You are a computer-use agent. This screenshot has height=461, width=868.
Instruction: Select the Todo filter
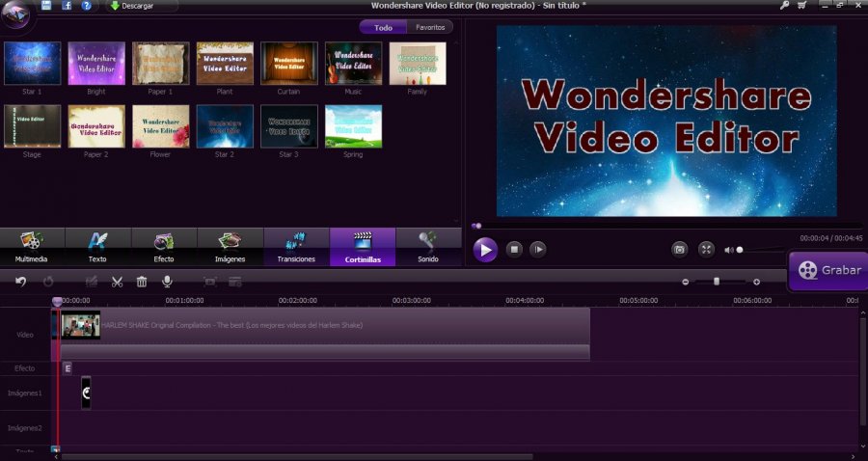(383, 27)
